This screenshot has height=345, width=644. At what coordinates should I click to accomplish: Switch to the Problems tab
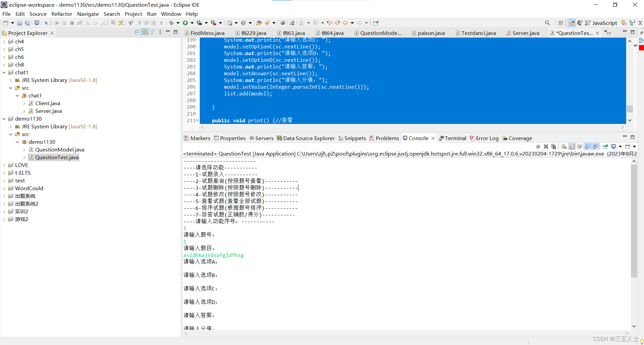coord(384,138)
